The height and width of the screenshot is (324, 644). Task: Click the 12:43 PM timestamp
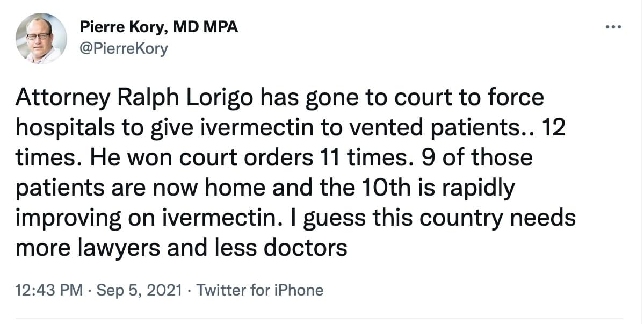click(49, 290)
